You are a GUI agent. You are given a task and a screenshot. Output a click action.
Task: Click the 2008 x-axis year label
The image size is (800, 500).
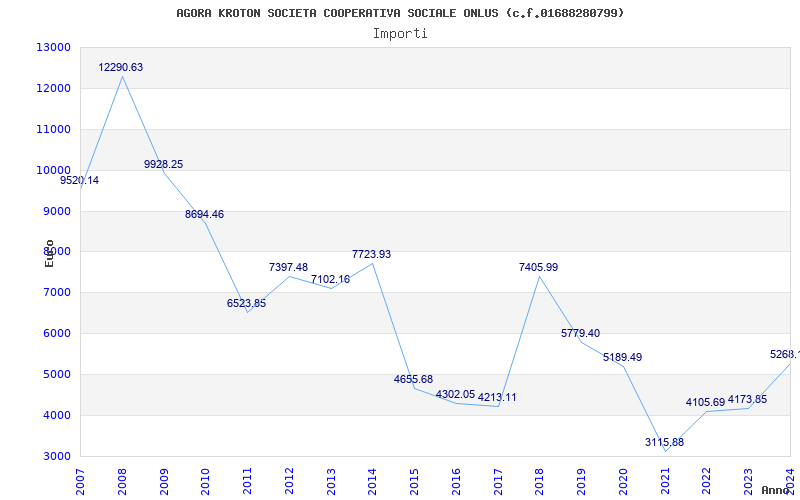point(121,482)
